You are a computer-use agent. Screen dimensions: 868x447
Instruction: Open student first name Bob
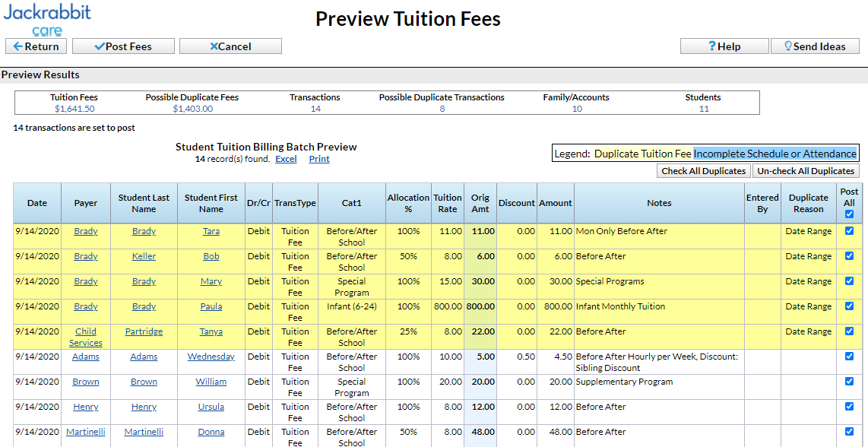pos(211,256)
